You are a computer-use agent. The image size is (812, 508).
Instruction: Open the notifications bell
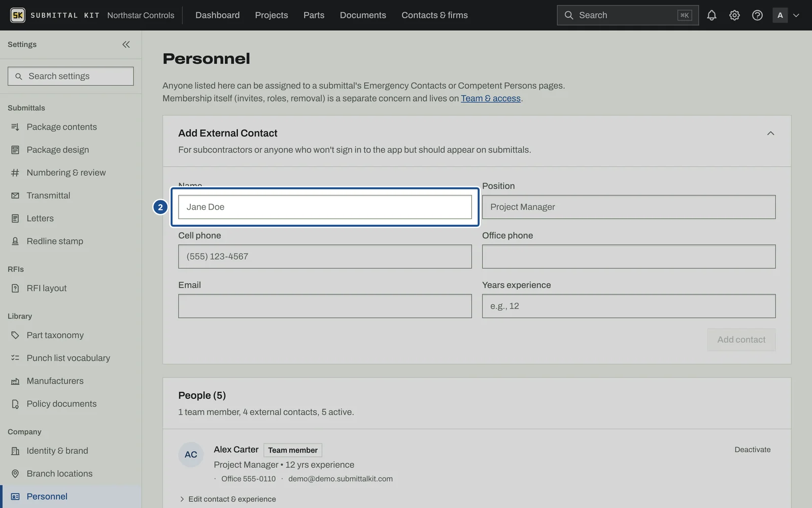coord(712,15)
